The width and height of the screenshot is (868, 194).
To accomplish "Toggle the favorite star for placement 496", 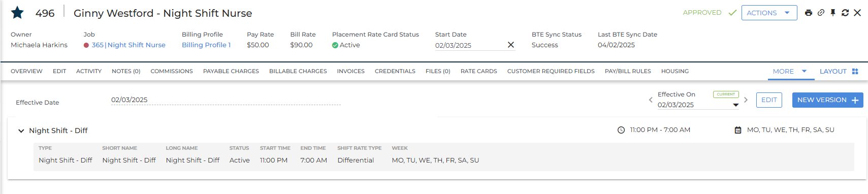I will [17, 13].
